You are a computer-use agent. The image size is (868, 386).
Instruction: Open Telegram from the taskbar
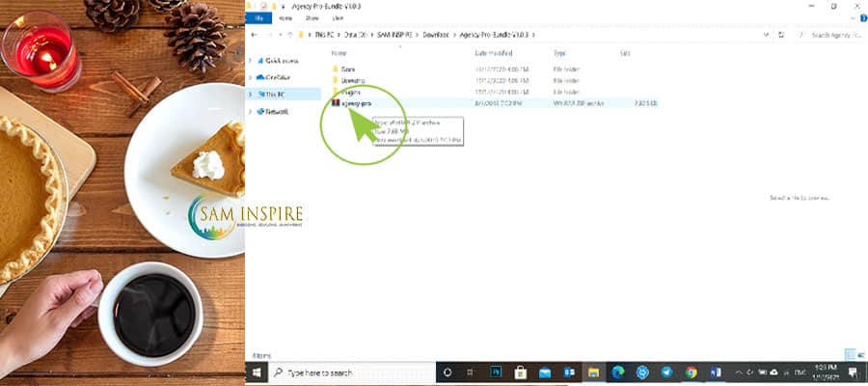[x=667, y=372]
